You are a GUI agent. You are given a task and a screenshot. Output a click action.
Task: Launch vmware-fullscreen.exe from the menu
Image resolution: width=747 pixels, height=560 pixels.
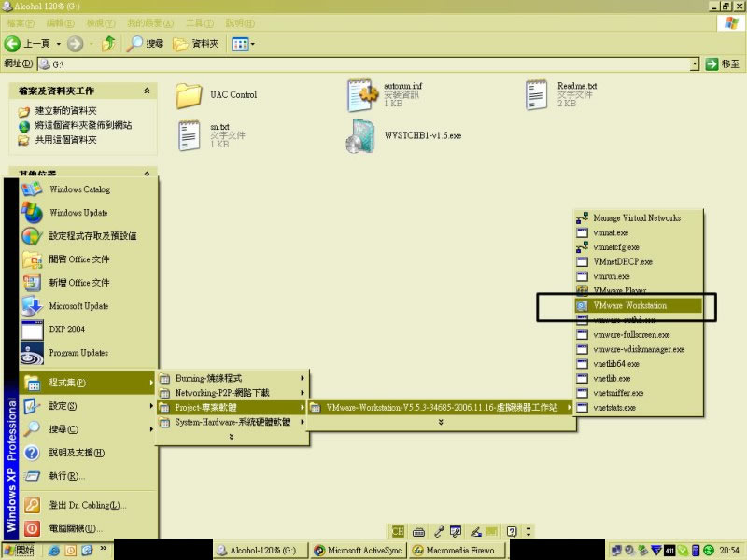(639, 335)
